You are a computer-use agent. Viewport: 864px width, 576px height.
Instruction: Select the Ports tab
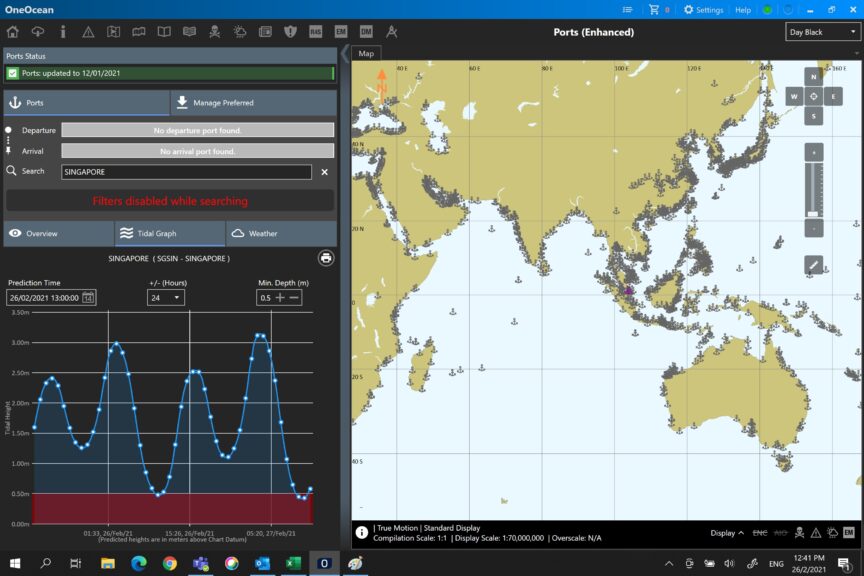[87, 103]
